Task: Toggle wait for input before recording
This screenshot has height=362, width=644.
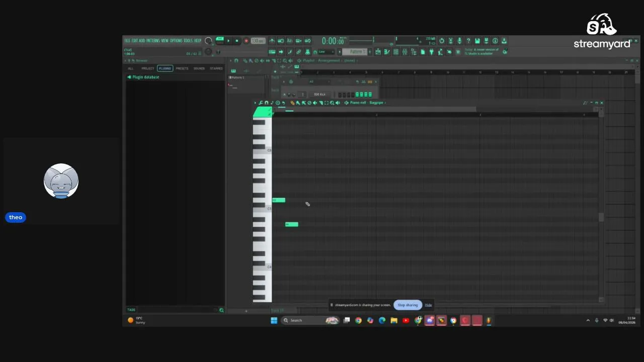Action: pyautogui.click(x=281, y=41)
